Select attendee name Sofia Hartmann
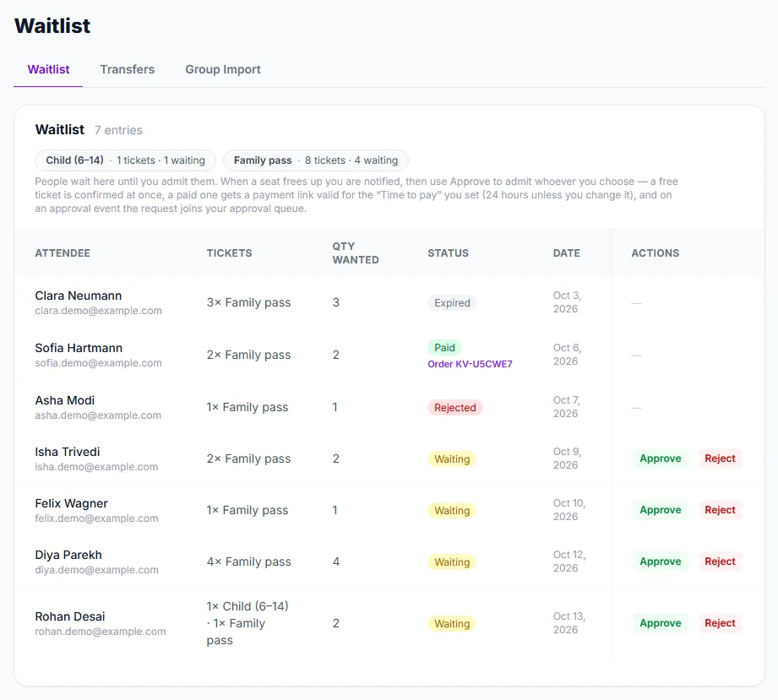The height and width of the screenshot is (700, 778). (x=79, y=348)
